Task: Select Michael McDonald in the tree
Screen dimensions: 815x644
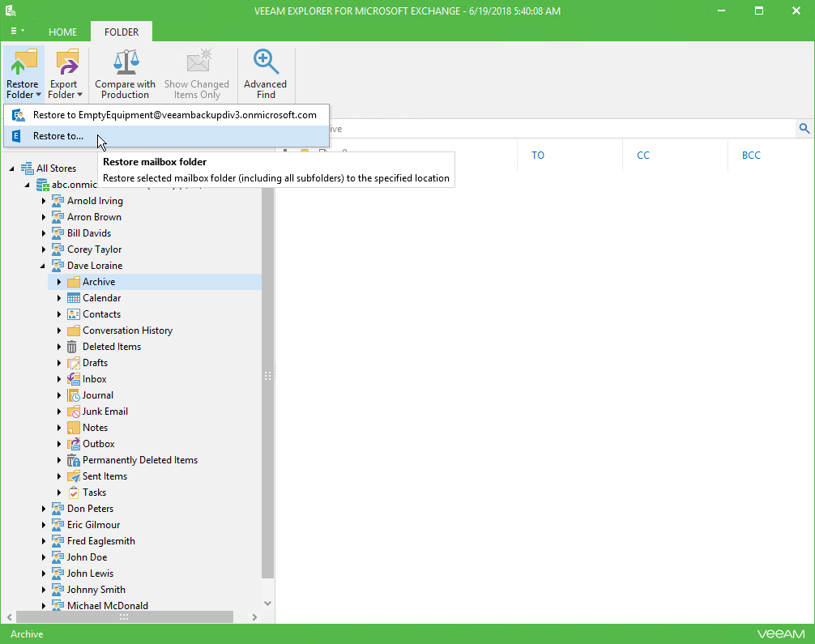Action: [108, 606]
